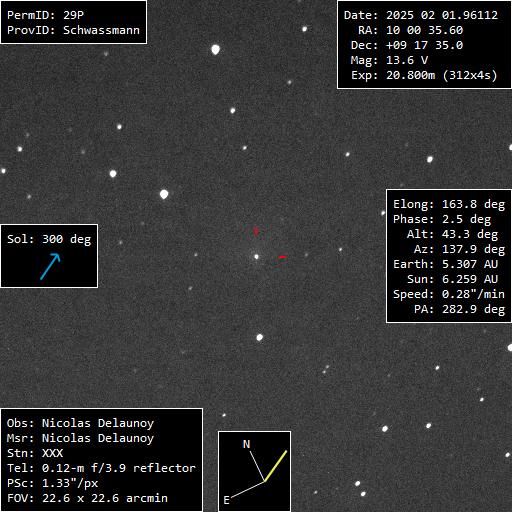Click the red vertical marker above the comet
This screenshot has height=512, width=512.
(256, 230)
